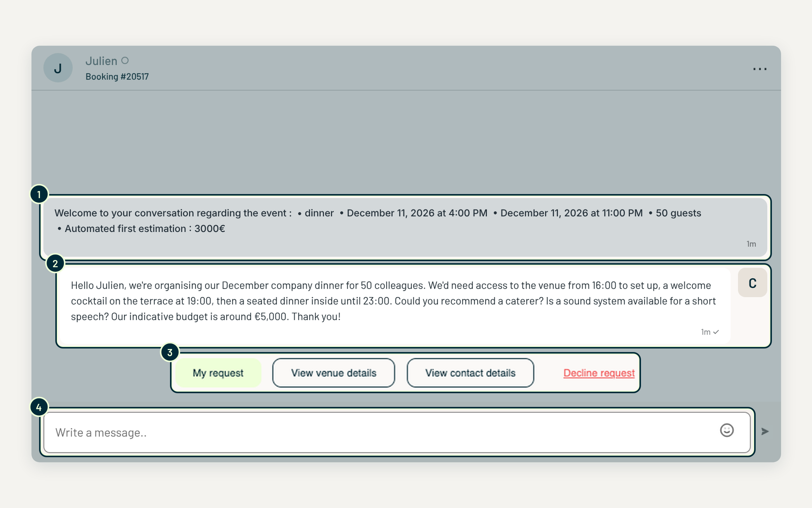Click the C sender avatar

pos(752,283)
